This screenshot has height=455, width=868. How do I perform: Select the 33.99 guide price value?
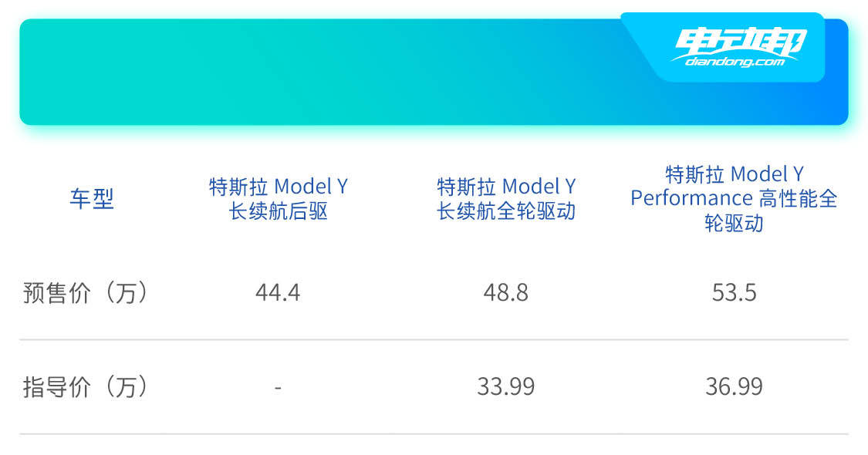tap(506, 386)
